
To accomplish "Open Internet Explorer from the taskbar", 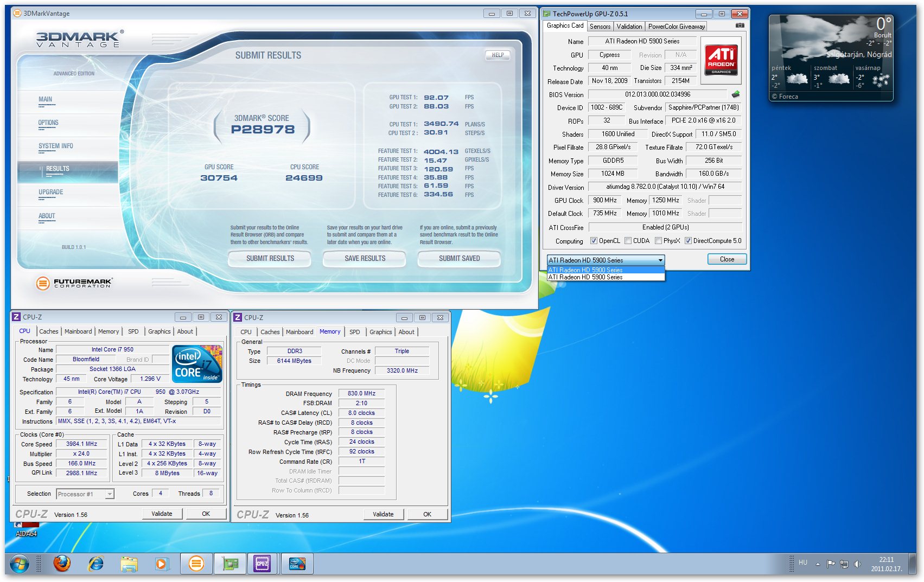I will tap(96, 564).
